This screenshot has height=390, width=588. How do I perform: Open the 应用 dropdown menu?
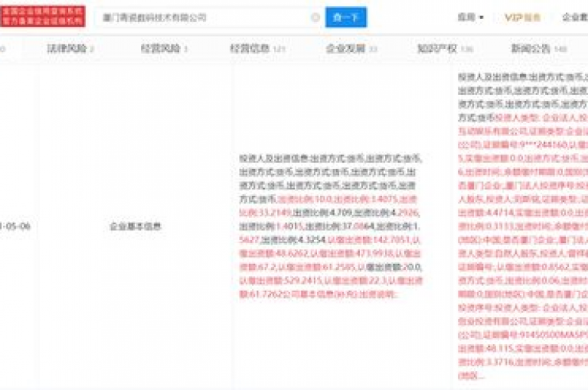470,18
